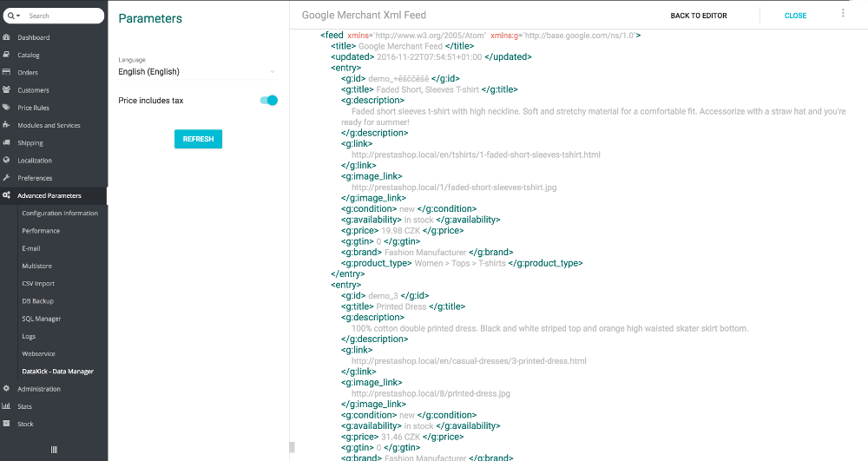Click the 31.46 CZK price value
Viewport: 868px width, 461px height.
(401, 438)
